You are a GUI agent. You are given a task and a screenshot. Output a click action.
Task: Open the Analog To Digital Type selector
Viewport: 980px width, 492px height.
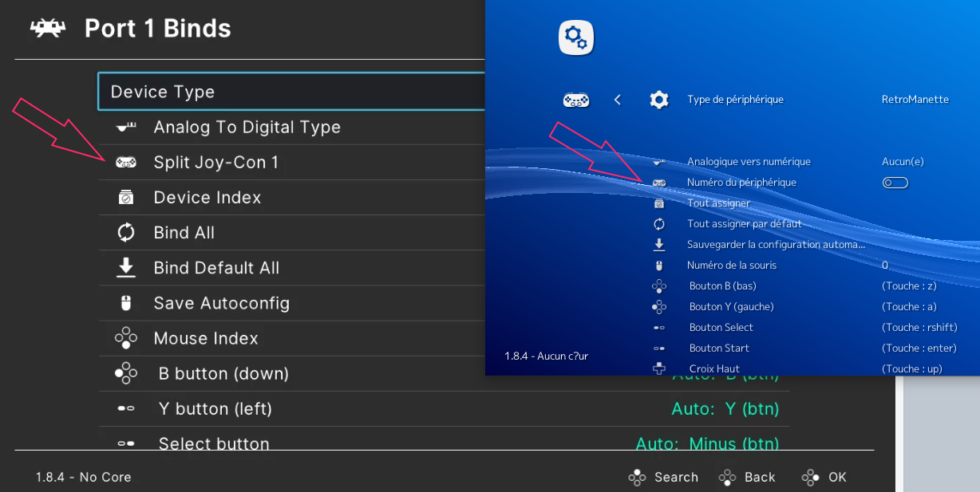click(x=247, y=126)
